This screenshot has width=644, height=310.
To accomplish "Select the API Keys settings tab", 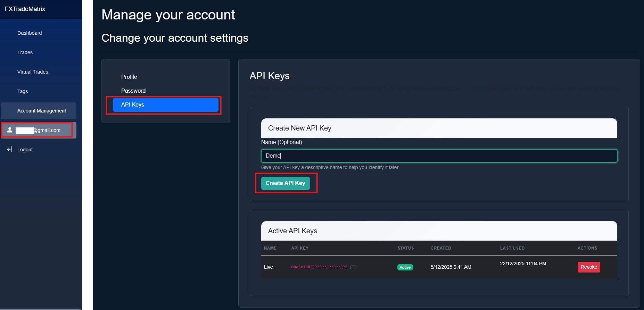I will click(165, 104).
